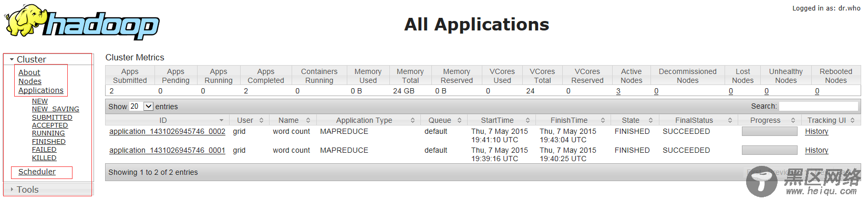This screenshot has height=200, width=868.
Task: Click the VCores Total value 24
Action: pos(530,91)
